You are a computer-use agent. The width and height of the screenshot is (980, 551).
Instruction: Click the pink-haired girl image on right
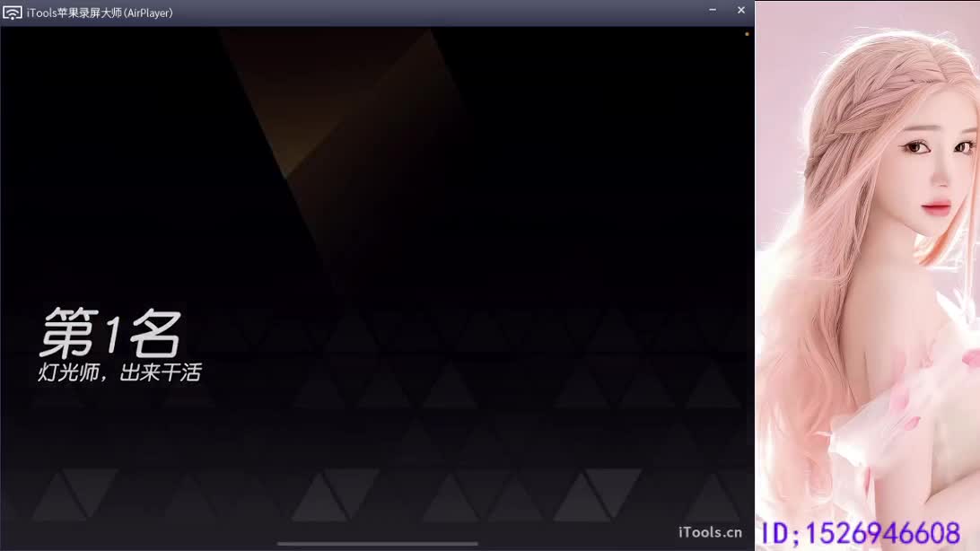[x=868, y=275]
